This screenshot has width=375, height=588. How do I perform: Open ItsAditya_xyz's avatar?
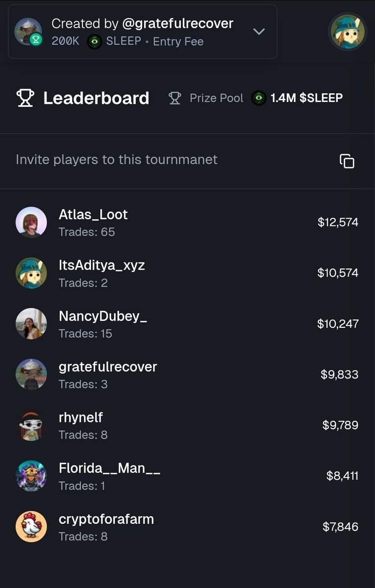coord(31,273)
